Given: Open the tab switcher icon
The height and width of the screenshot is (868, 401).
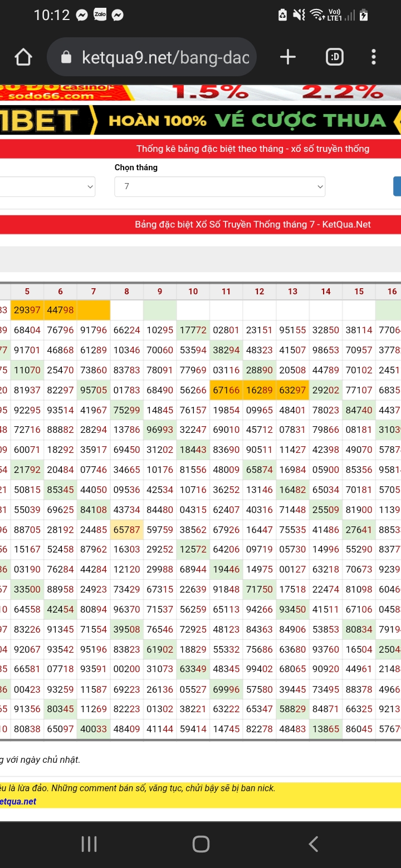Looking at the screenshot, I should [x=334, y=57].
